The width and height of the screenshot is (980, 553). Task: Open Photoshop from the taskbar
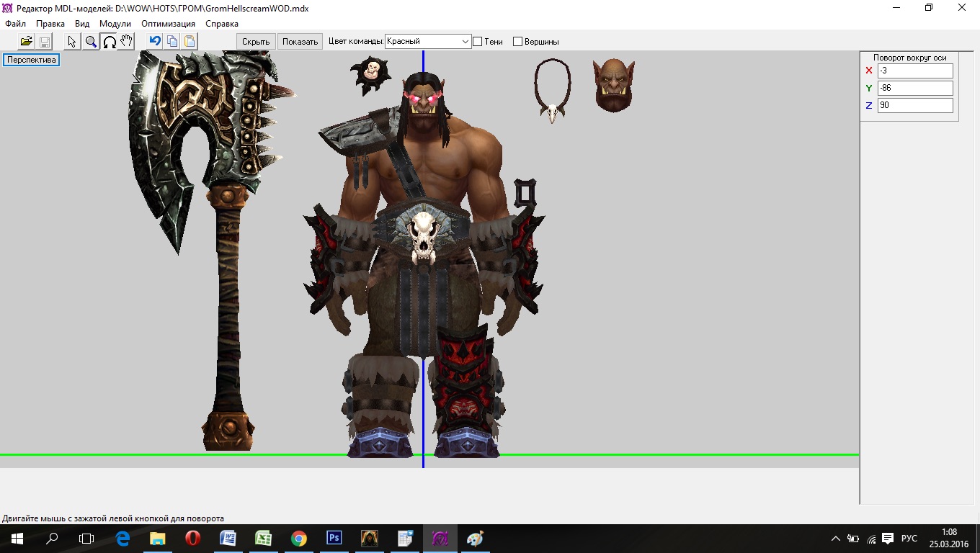pyautogui.click(x=334, y=539)
